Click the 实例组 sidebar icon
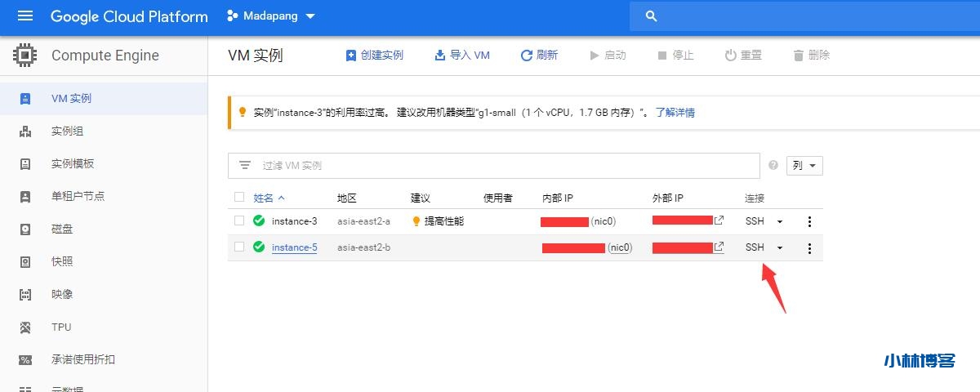 coord(25,131)
